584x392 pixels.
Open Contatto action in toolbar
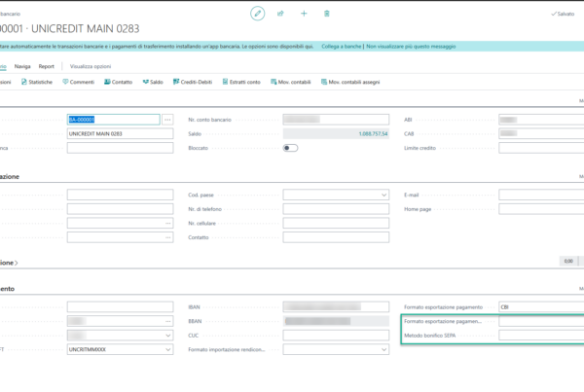(118, 82)
